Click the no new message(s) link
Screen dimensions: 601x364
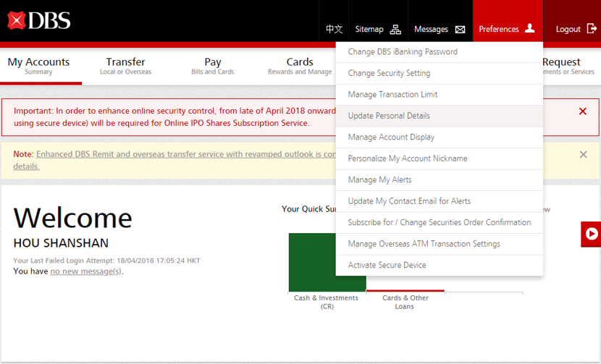tap(86, 271)
